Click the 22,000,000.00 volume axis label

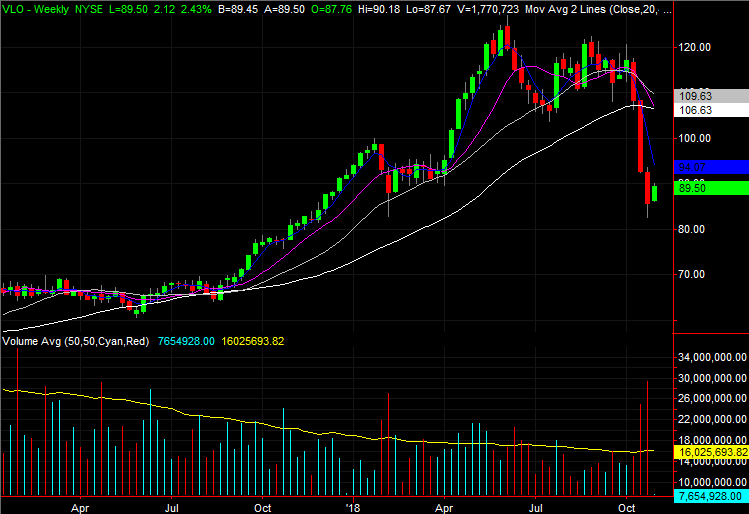pos(712,419)
